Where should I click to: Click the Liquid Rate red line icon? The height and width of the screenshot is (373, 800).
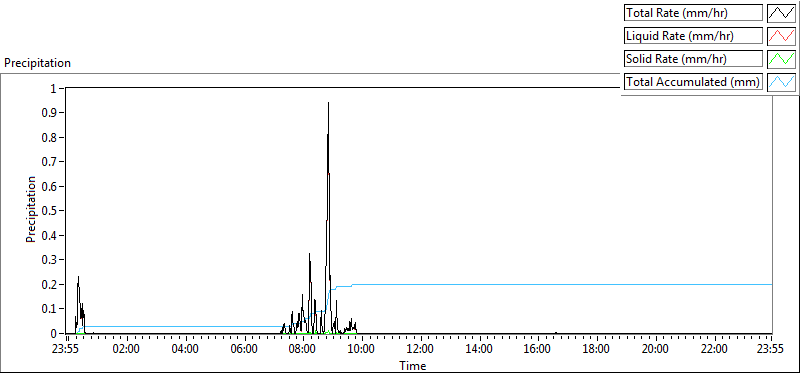pos(781,36)
